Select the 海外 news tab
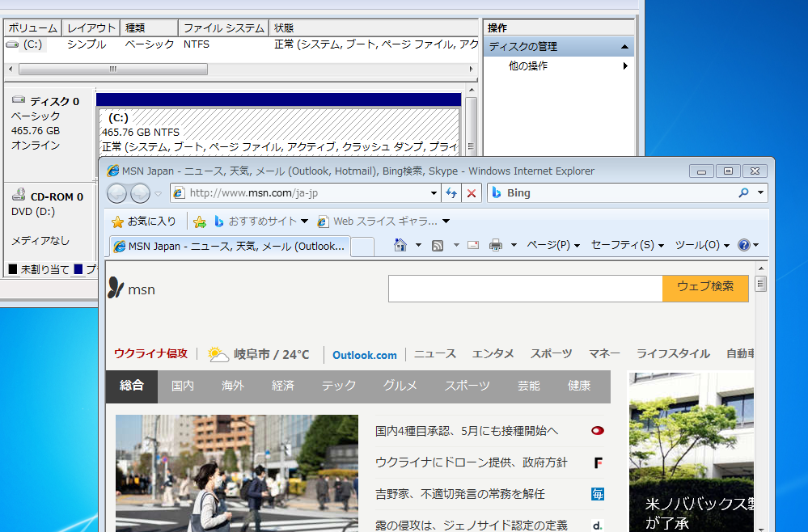The width and height of the screenshot is (808, 532). [x=233, y=386]
